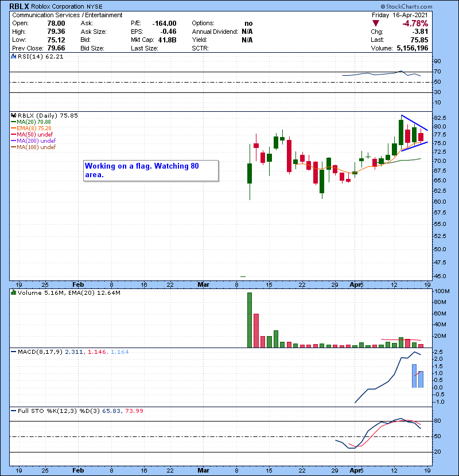Viewport: 459px width, 476px height.
Task: Click the upper blue flag trendline on price chart
Action: (415, 123)
